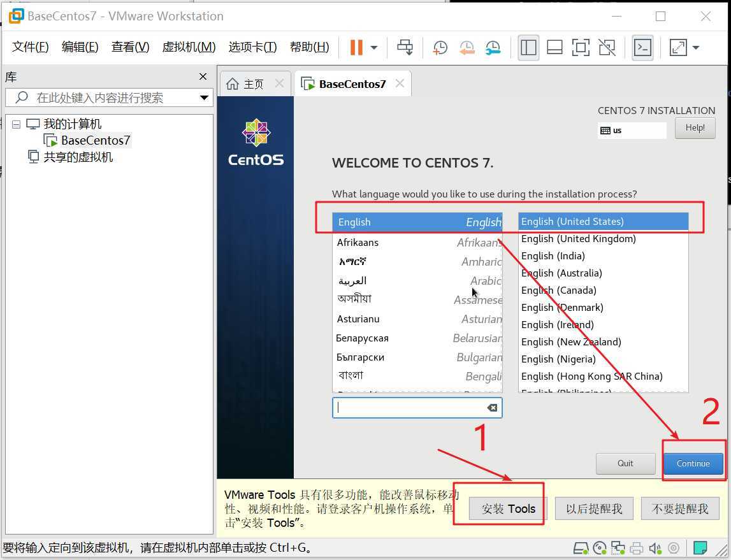Select Asturianu in the language list

[417, 319]
